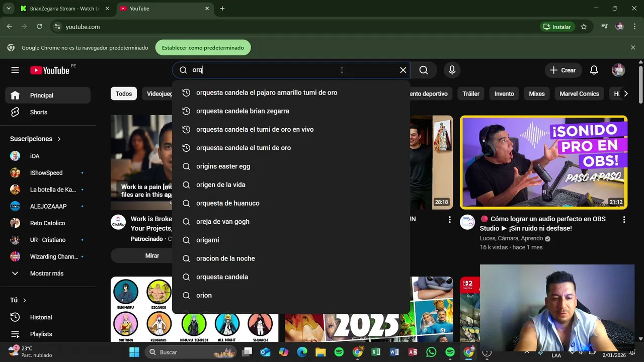Viewport: 644px width, 362px height.
Task: Select suggestion 'origen de la vida'
Action: pyautogui.click(x=291, y=185)
